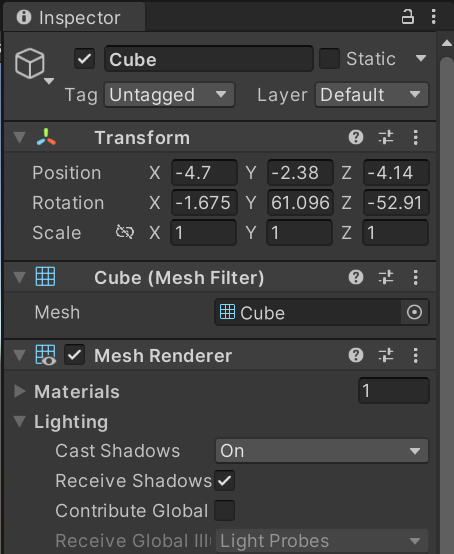Click the Mesh Filter grid icon
The height and width of the screenshot is (554, 454).
tap(46, 277)
